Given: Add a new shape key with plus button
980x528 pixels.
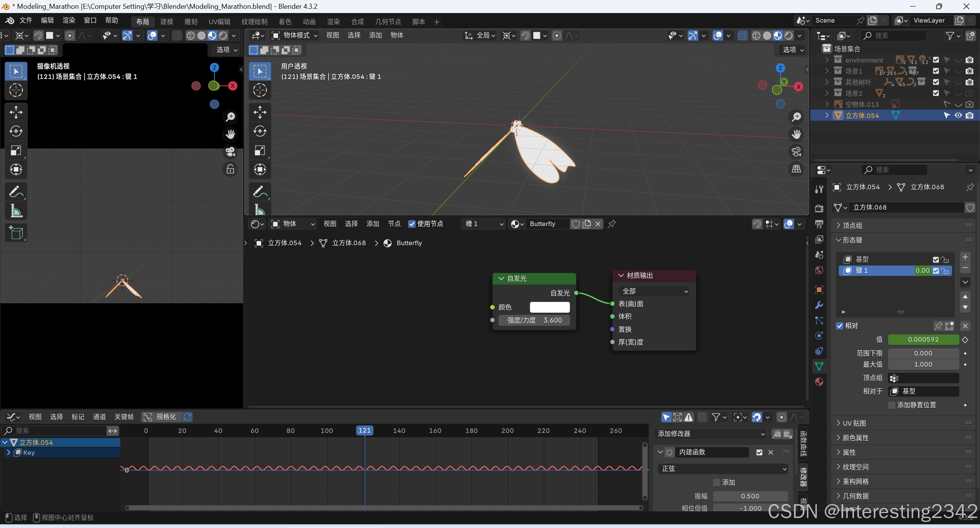Looking at the screenshot, I should point(965,257).
